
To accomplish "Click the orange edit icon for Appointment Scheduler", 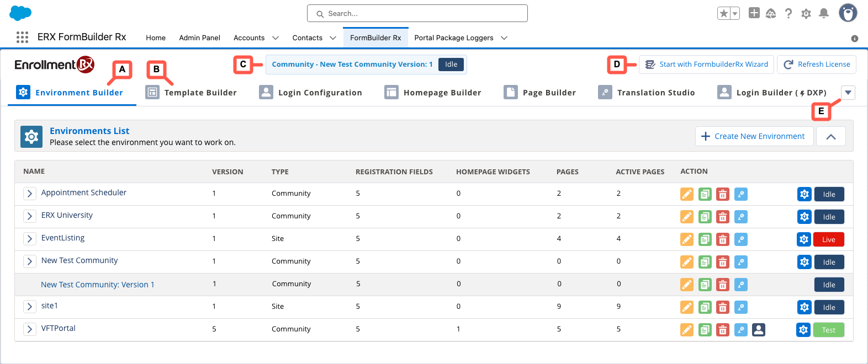I will click(686, 194).
